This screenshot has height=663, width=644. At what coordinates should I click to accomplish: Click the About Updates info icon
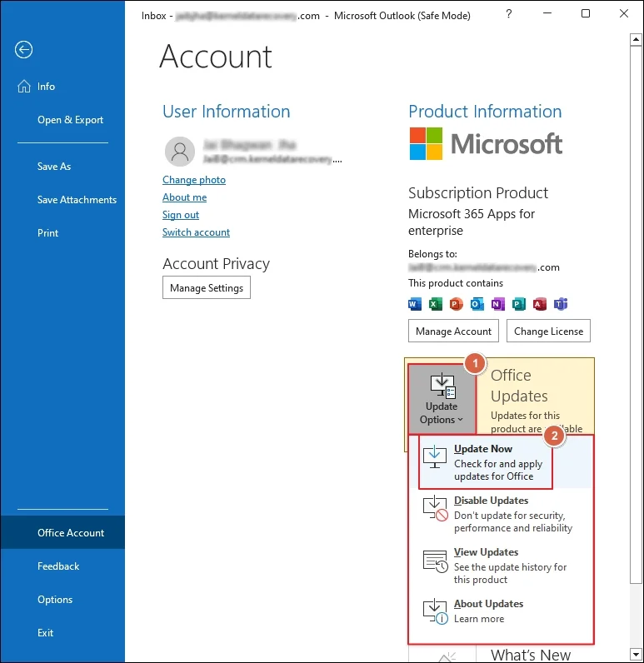pyautogui.click(x=435, y=612)
